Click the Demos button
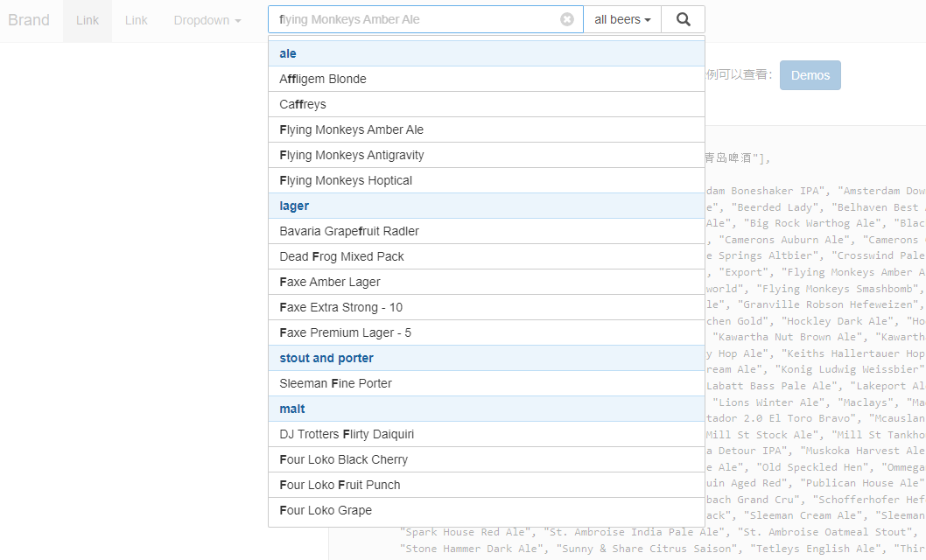The height and width of the screenshot is (560, 926). pos(810,75)
